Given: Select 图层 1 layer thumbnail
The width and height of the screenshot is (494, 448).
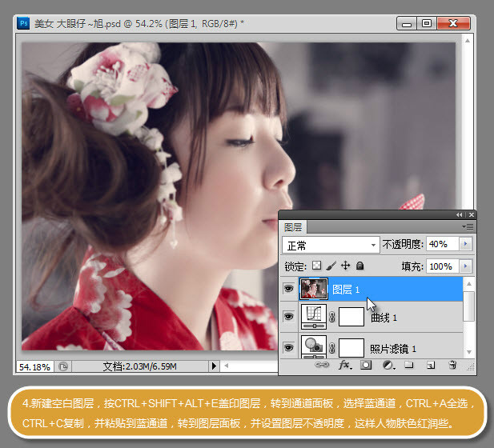Looking at the screenshot, I should point(314,288).
